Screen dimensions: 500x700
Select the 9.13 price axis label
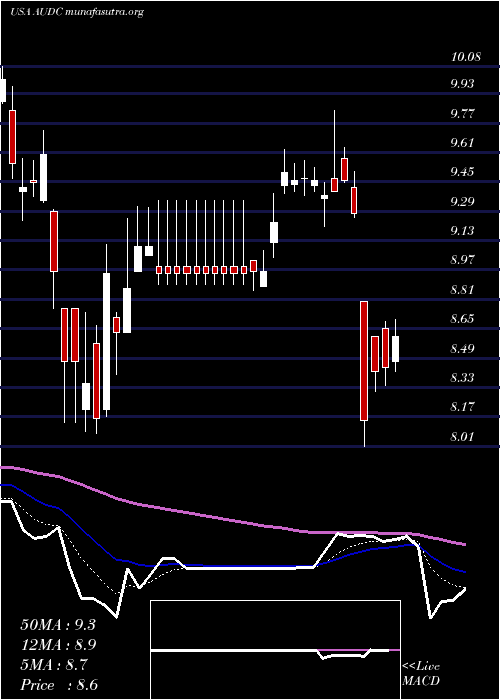(x=463, y=231)
